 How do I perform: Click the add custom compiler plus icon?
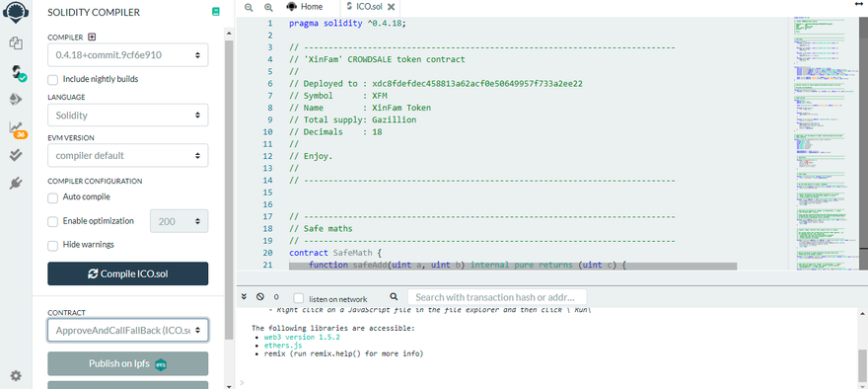pos(92,38)
